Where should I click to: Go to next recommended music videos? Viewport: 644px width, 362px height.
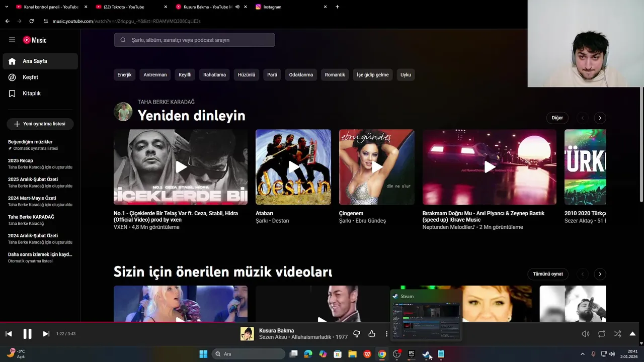pyautogui.click(x=600, y=274)
